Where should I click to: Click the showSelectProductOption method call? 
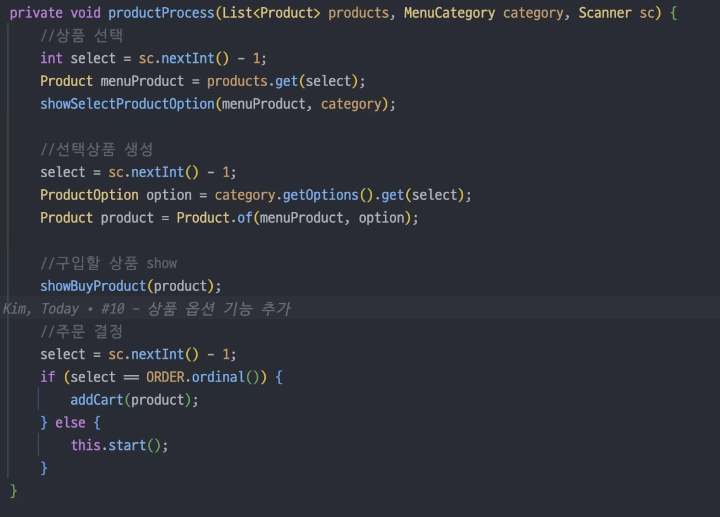click(127, 104)
